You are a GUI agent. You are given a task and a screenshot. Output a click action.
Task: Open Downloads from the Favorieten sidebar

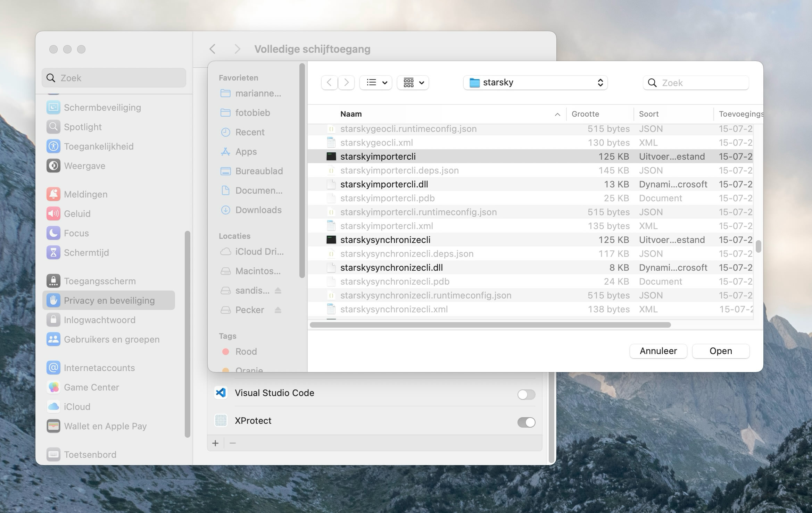point(258,210)
